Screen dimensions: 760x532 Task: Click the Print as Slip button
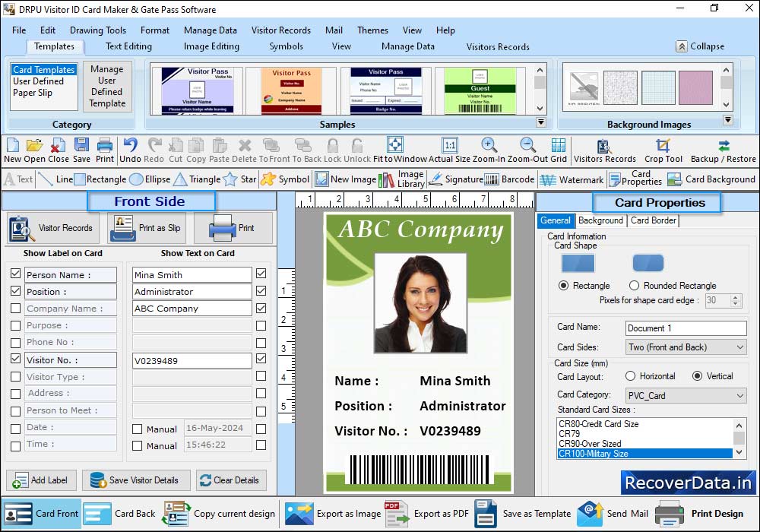(147, 228)
